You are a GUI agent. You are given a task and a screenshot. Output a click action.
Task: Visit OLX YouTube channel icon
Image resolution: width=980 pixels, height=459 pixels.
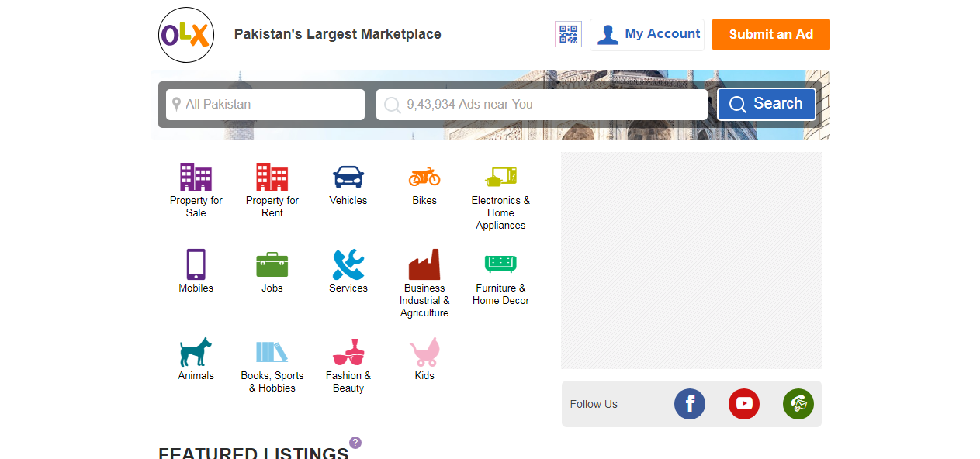click(744, 404)
